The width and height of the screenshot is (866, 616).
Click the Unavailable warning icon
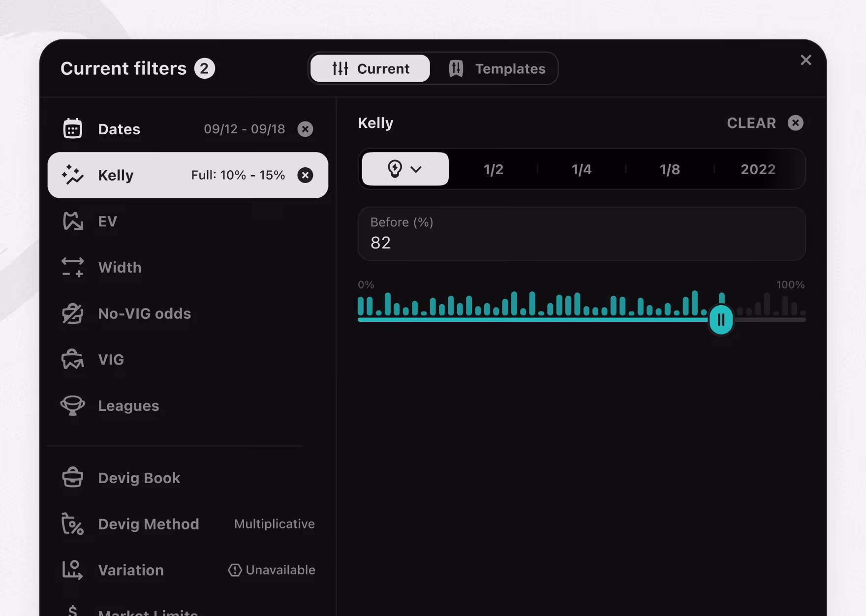(235, 570)
